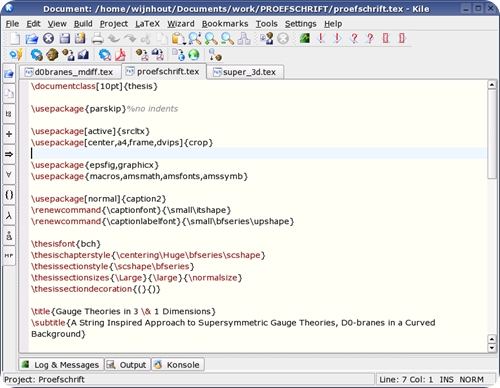Click the INS indicator in status bar
This screenshot has width=500, height=388.
click(x=446, y=380)
